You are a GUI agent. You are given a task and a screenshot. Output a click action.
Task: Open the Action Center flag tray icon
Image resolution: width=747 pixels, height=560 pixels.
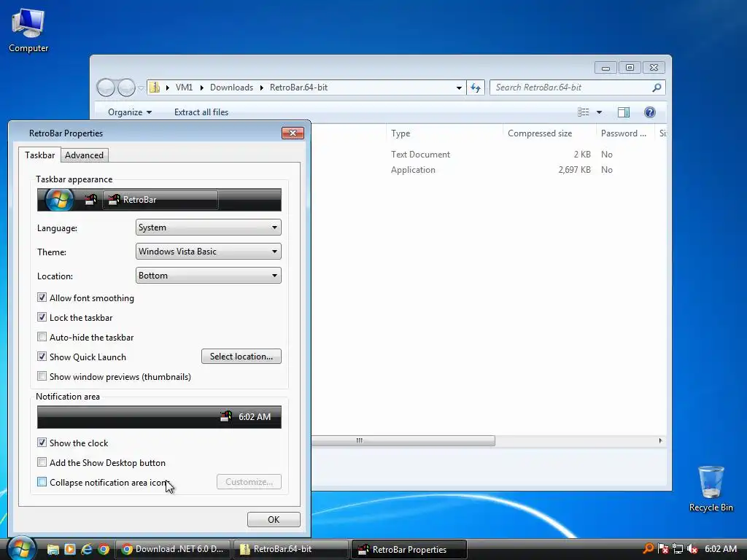pyautogui.click(x=662, y=549)
